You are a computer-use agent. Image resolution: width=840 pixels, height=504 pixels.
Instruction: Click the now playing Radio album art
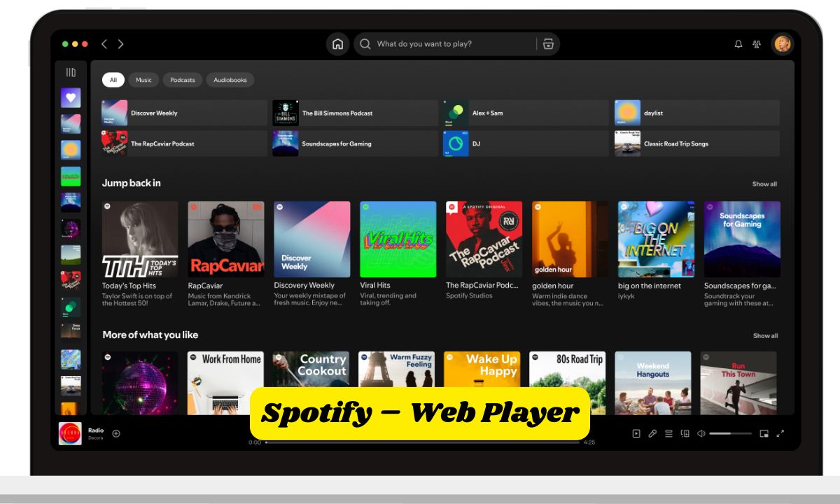click(x=70, y=433)
